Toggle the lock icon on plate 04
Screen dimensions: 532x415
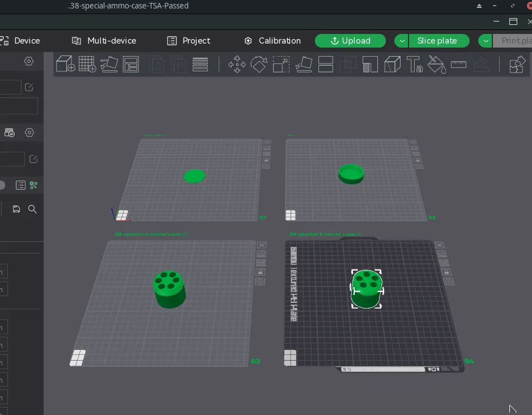click(x=446, y=272)
